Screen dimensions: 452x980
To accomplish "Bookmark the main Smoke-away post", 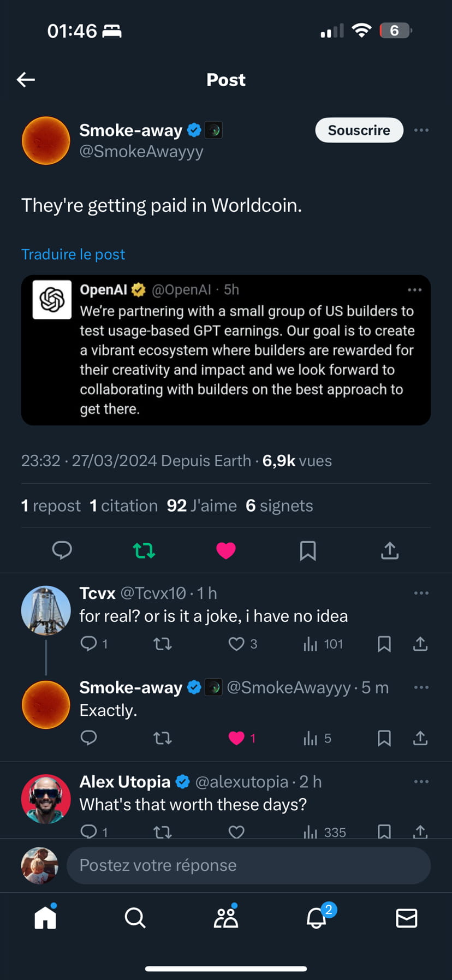I will (308, 550).
